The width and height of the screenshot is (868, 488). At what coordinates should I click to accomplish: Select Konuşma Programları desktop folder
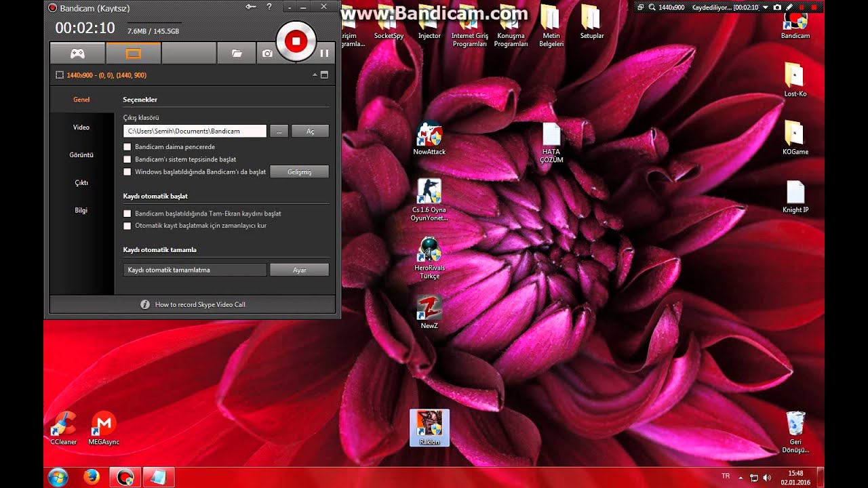point(511,26)
